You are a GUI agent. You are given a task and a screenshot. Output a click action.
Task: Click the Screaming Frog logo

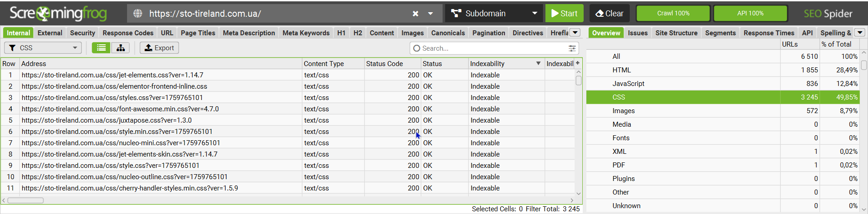[x=58, y=14]
